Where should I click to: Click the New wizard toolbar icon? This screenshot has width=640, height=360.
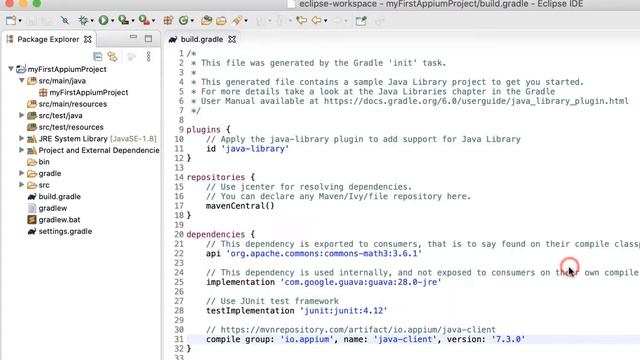[11, 20]
